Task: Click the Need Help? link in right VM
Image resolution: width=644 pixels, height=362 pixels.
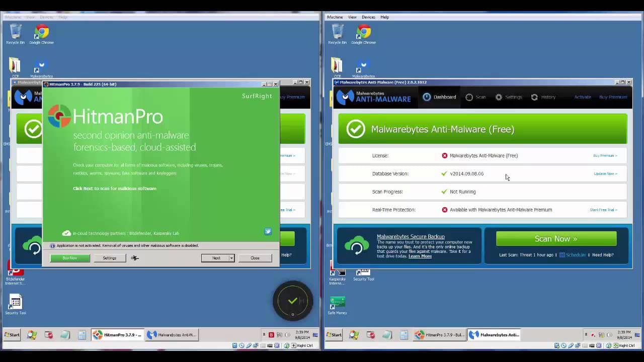Action: (603, 255)
